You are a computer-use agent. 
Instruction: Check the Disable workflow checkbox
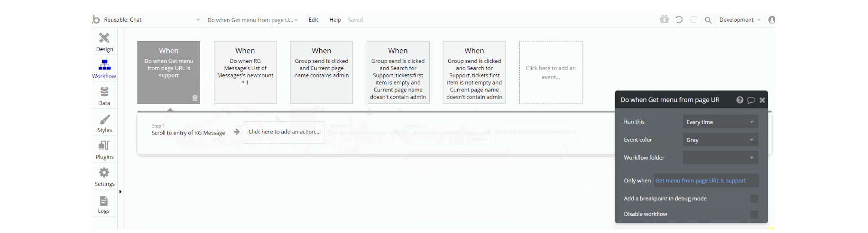click(754, 215)
